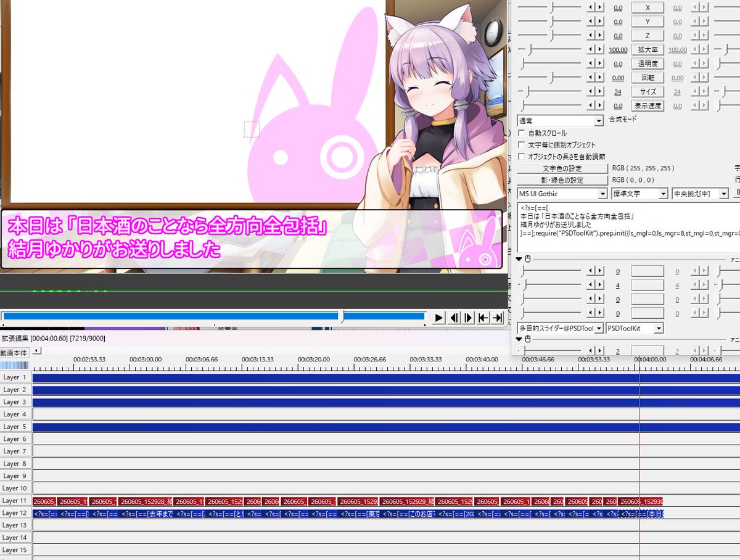The height and width of the screenshot is (560, 740).
Task: Enable 自動スクロール checkbox
Action: (522, 133)
